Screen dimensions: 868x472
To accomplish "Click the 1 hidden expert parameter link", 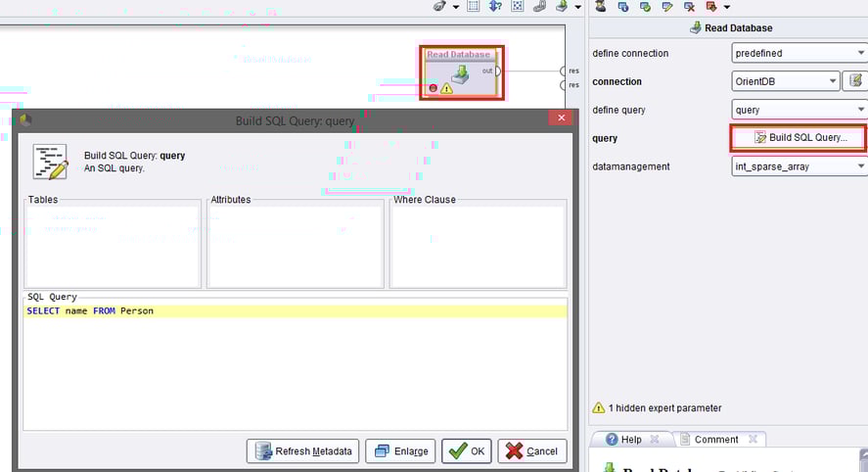I will 664,408.
